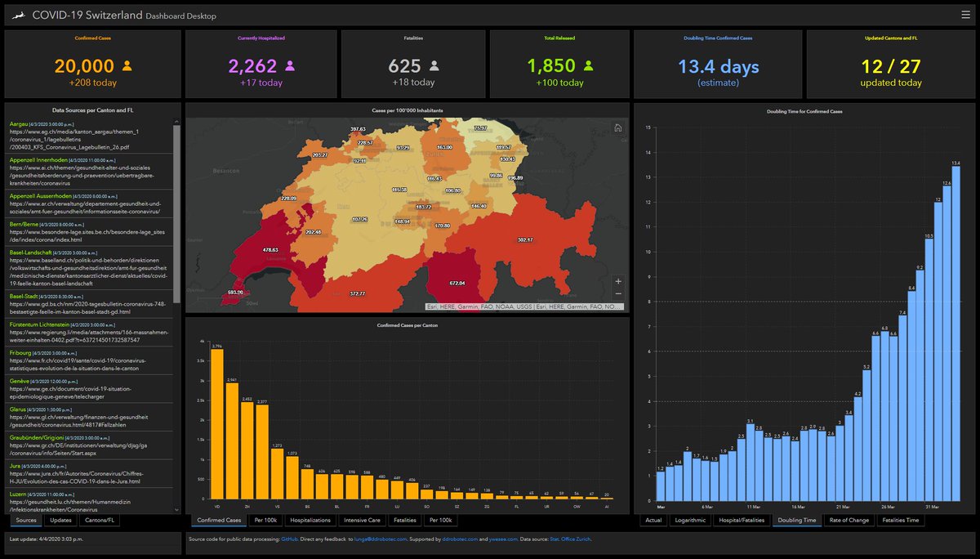Open the Rate of Change tab

pyautogui.click(x=849, y=520)
